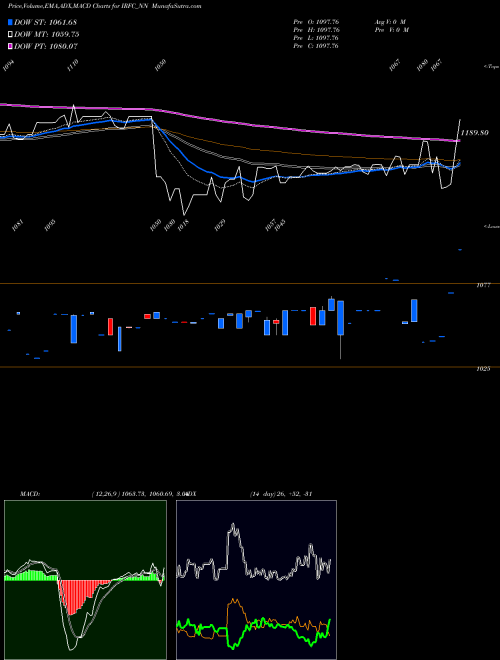The width and height of the screenshot is (500, 660).
Task: Click the blue DOW ST legend swatch
Action: [11, 22]
